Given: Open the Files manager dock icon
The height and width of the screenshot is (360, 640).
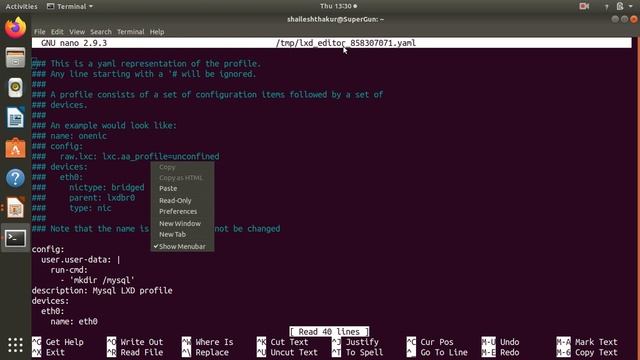Looking at the screenshot, I should (16, 58).
